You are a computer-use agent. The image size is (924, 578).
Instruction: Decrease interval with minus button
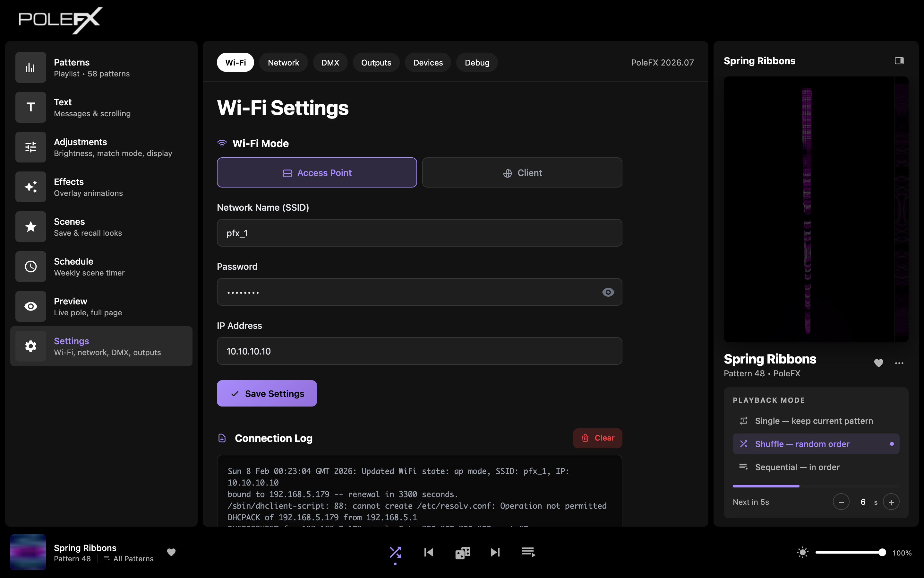click(x=841, y=502)
